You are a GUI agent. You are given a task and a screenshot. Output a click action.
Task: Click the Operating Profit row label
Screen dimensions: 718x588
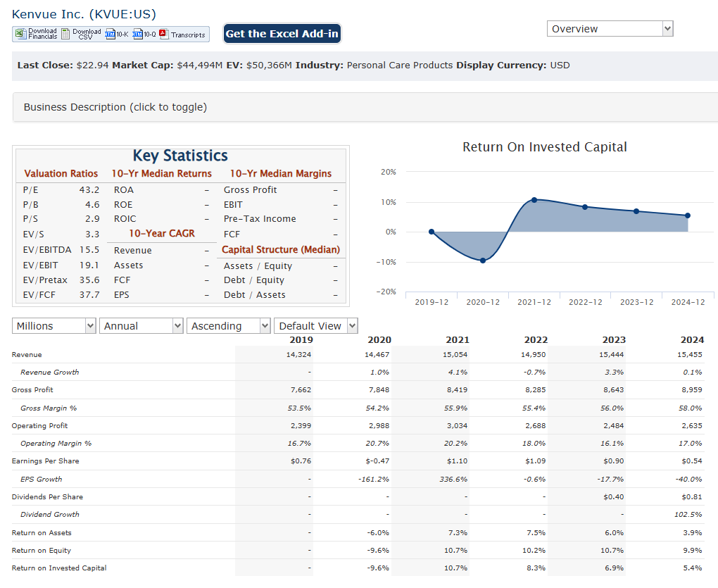pyautogui.click(x=39, y=426)
